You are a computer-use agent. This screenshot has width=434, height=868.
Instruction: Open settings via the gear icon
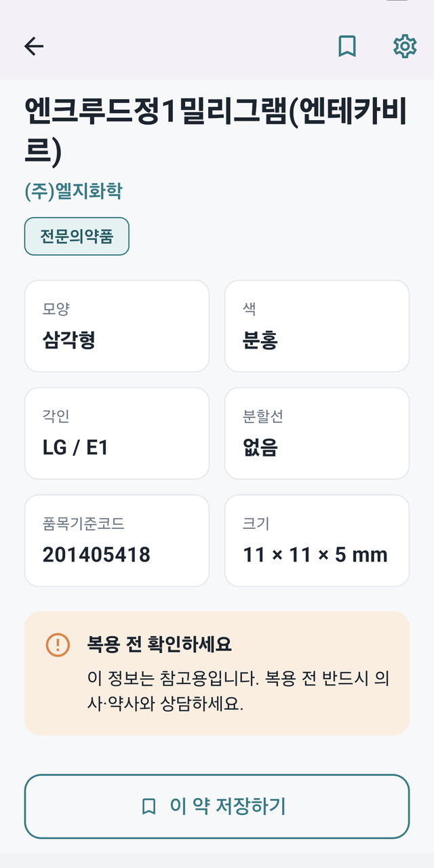click(405, 46)
